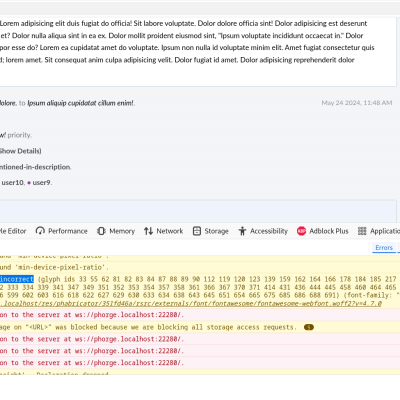Open the Performance panel gauge icon
The image size is (400, 400).
40,231
